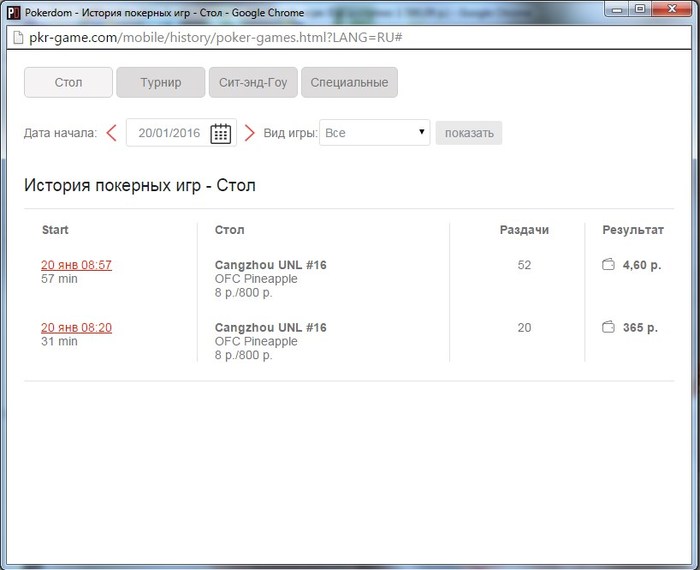This screenshot has height=570, width=700.
Task: Maximize the Chrome window
Action: tap(640, 9)
